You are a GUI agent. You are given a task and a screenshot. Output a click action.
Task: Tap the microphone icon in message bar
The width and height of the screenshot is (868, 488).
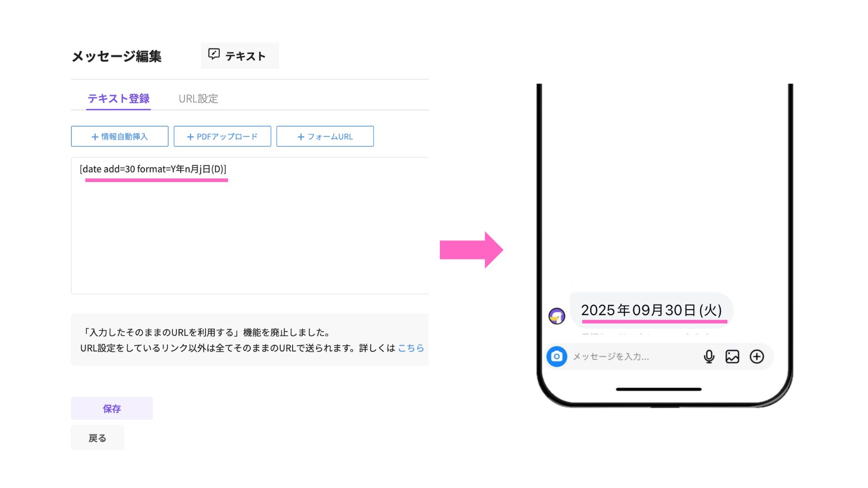pos(709,357)
